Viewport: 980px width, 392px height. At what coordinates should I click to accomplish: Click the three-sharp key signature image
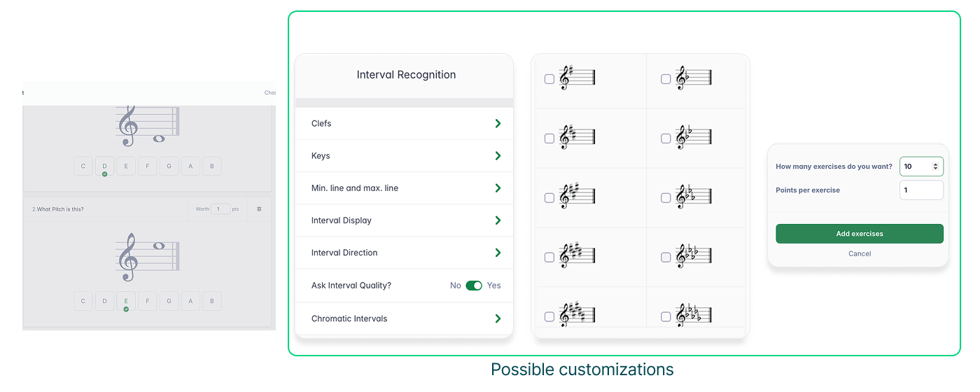click(577, 197)
